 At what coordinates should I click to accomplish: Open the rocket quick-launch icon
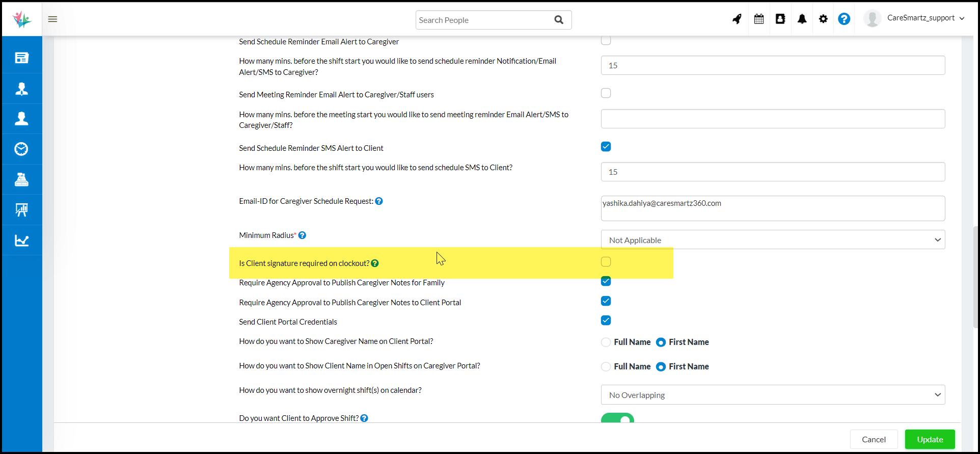[x=737, y=19]
